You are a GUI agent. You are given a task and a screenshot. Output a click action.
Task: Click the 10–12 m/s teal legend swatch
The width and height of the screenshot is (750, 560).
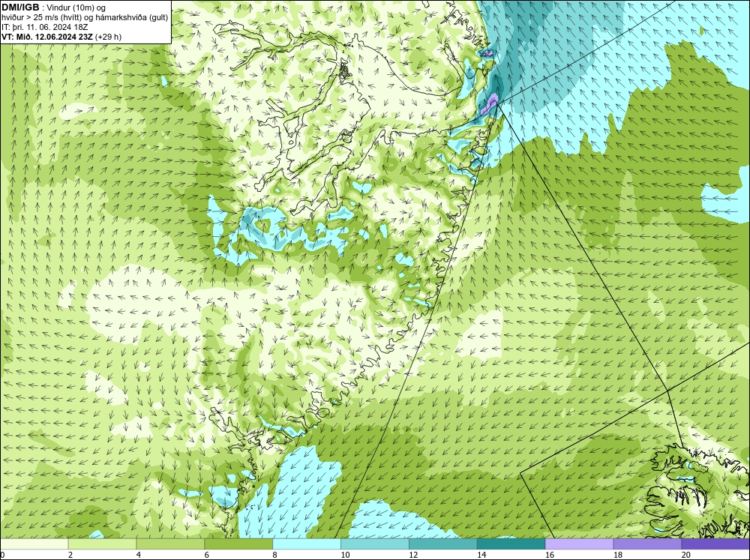pos(374,544)
